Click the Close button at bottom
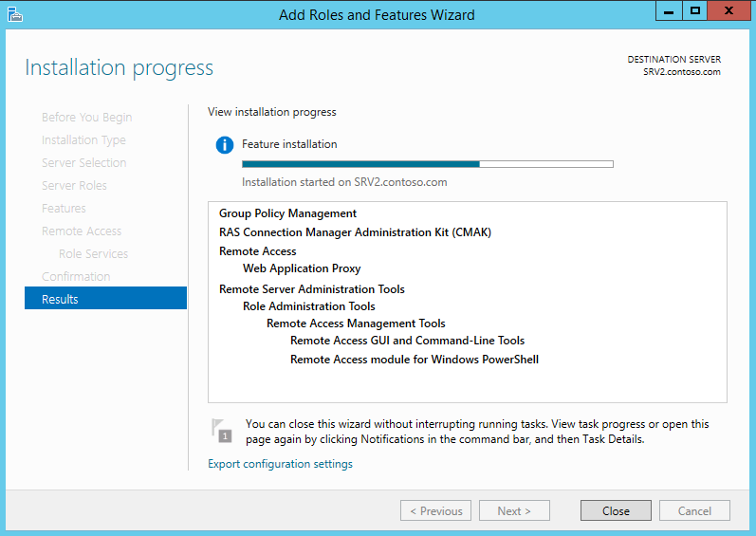This screenshot has height=536, width=756. [616, 510]
